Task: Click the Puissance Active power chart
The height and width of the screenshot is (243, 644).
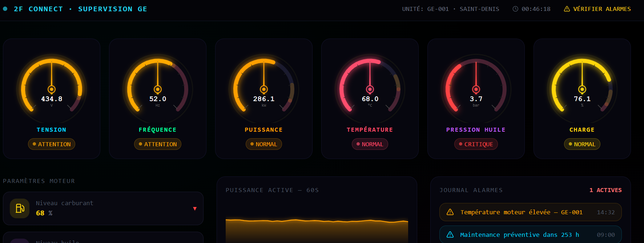Action: point(317,229)
